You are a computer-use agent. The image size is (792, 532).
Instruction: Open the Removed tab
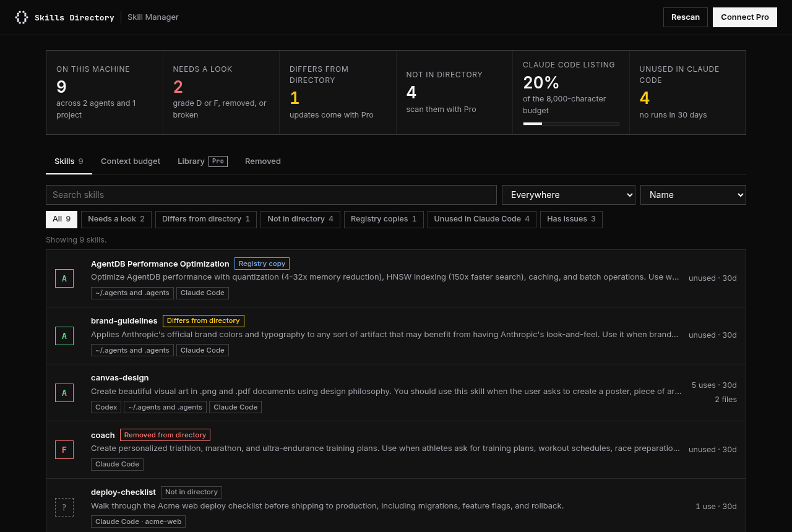263,161
